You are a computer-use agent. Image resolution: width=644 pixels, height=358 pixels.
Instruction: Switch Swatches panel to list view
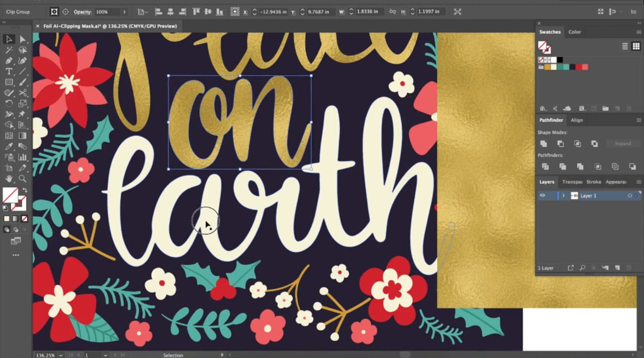coord(625,46)
